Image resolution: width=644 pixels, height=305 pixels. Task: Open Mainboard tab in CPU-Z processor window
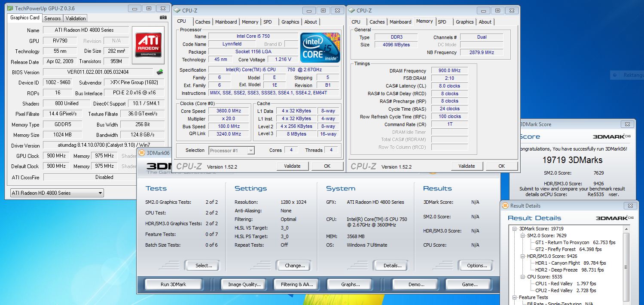point(226,22)
